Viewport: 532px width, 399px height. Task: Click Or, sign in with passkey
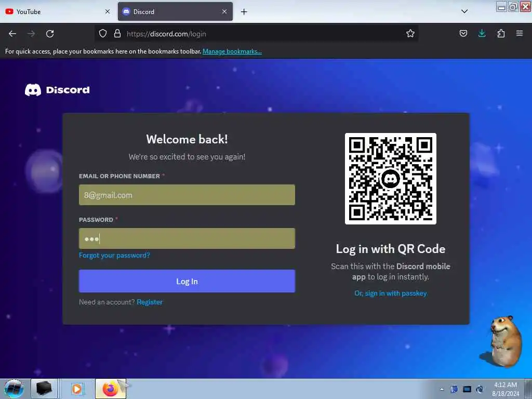click(391, 293)
